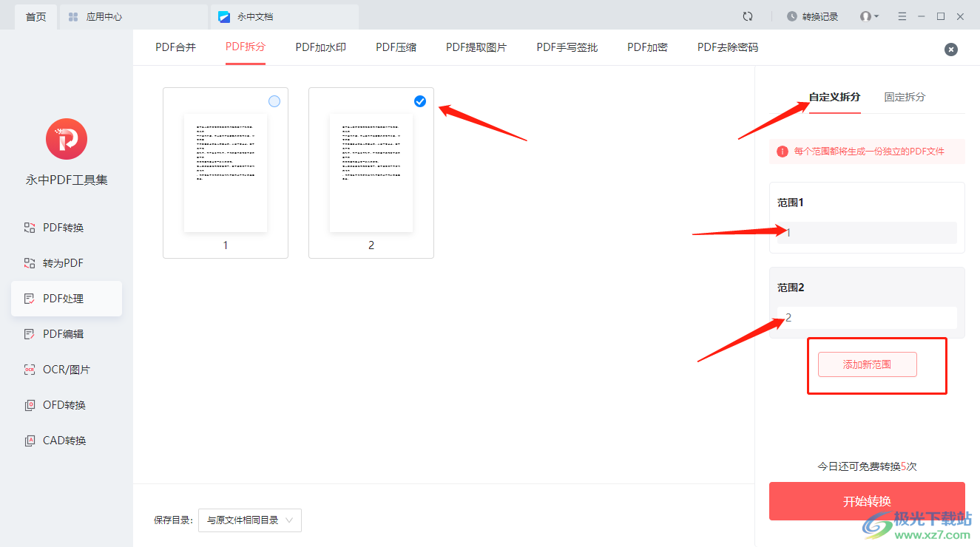Open the hamburger menu icon
The image size is (980, 547).
point(902,16)
